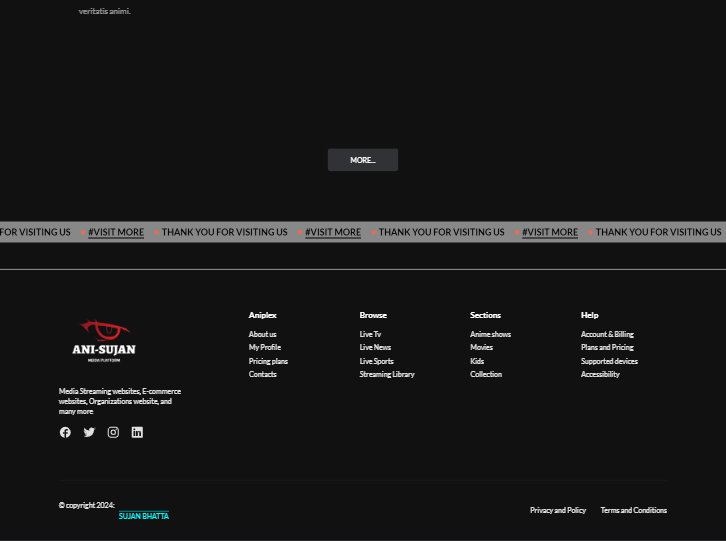Open Anime shows in Sections
The image size is (726, 541).
(490, 334)
